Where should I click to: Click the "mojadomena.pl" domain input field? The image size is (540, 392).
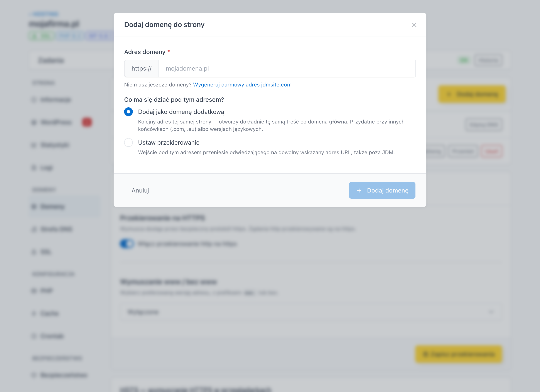point(287,68)
